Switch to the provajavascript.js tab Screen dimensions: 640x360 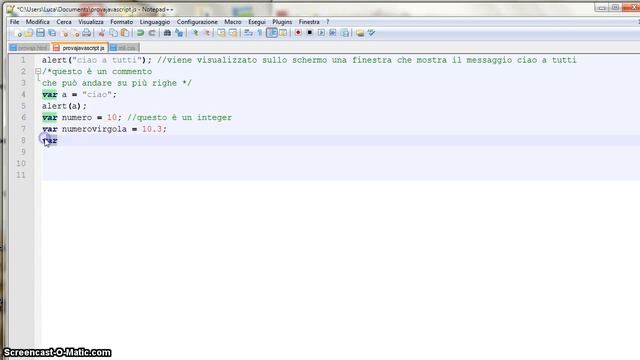coord(80,48)
